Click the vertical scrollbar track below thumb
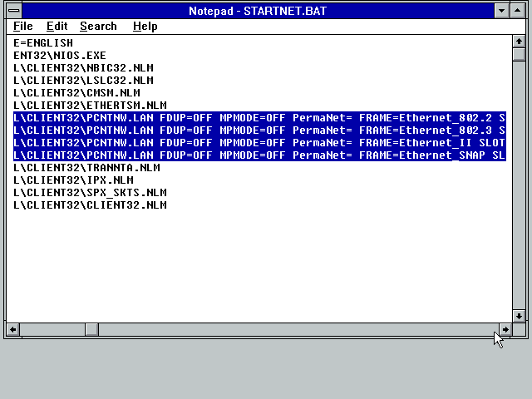Image resolution: width=532 pixels, height=399 pixels. [x=519, y=185]
